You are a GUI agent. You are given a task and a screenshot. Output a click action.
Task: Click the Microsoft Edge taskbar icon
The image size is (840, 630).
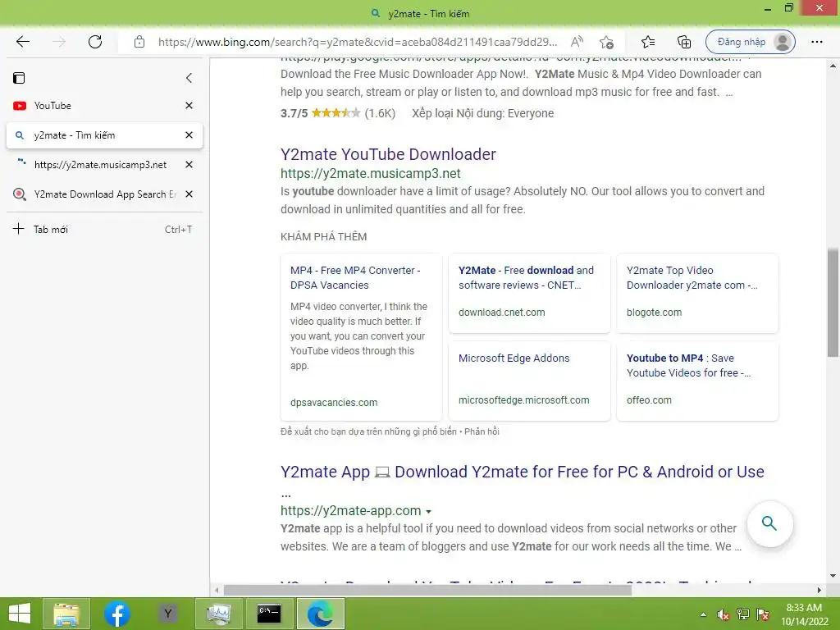tap(320, 614)
